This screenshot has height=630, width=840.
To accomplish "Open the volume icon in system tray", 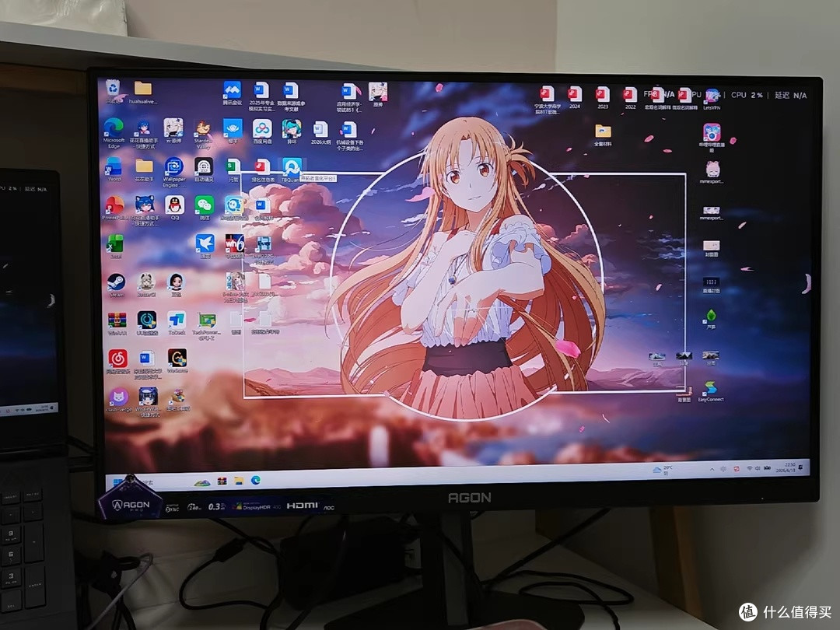I will [758, 468].
